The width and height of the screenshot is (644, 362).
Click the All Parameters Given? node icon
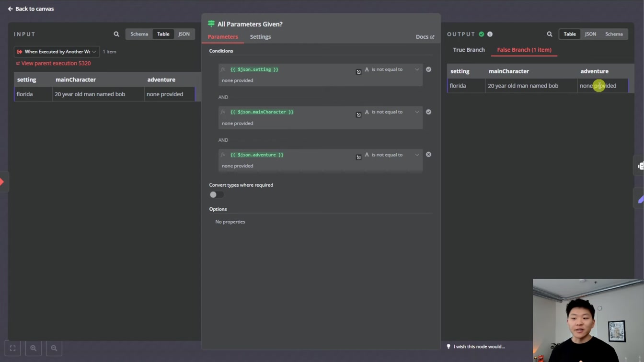(211, 24)
